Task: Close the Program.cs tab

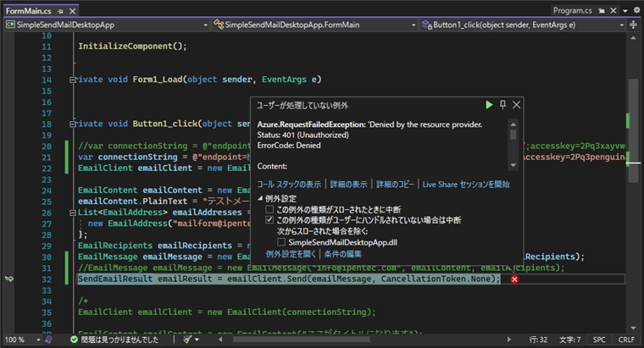Action: (613, 11)
